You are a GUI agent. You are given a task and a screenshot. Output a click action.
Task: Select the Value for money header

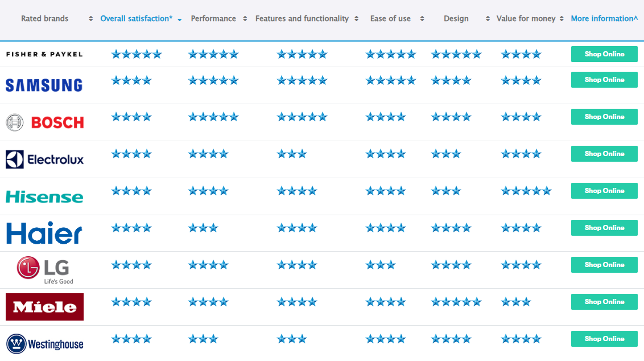(x=526, y=18)
